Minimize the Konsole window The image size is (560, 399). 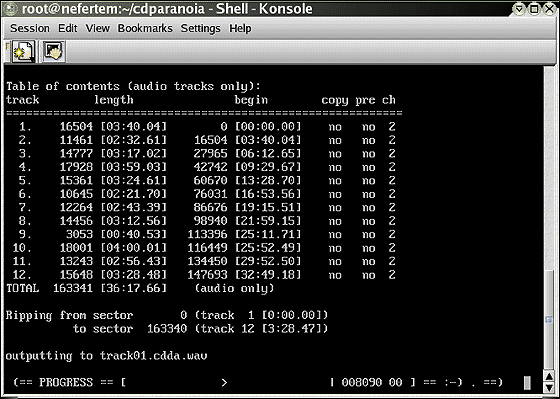tap(519, 9)
